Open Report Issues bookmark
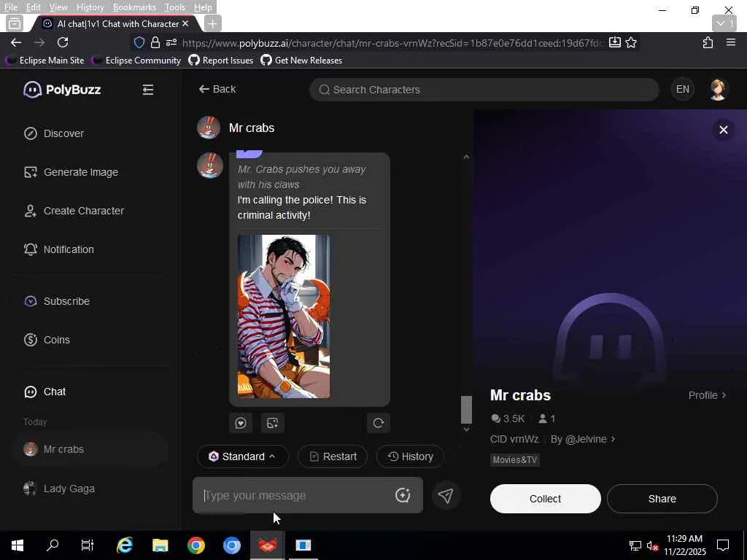Screen dimensions: 747x560 tap(221, 61)
